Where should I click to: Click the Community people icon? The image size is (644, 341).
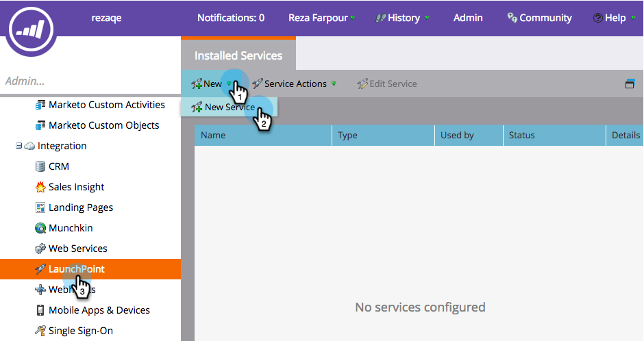(x=512, y=18)
